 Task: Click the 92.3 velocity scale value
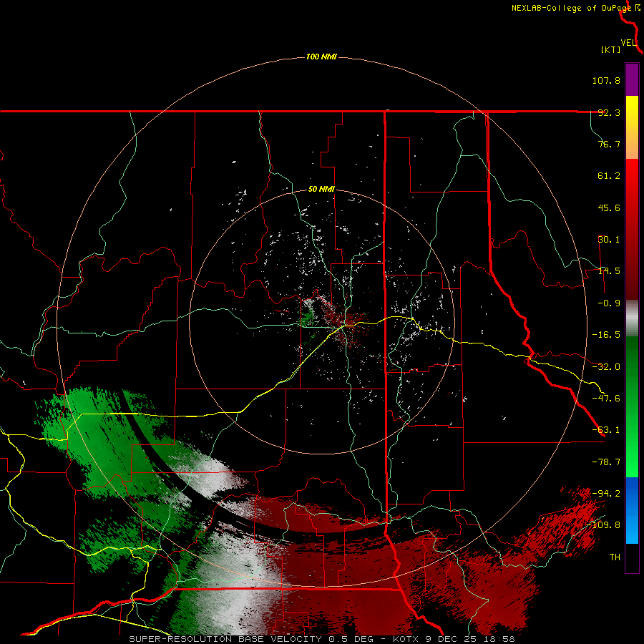click(x=609, y=112)
